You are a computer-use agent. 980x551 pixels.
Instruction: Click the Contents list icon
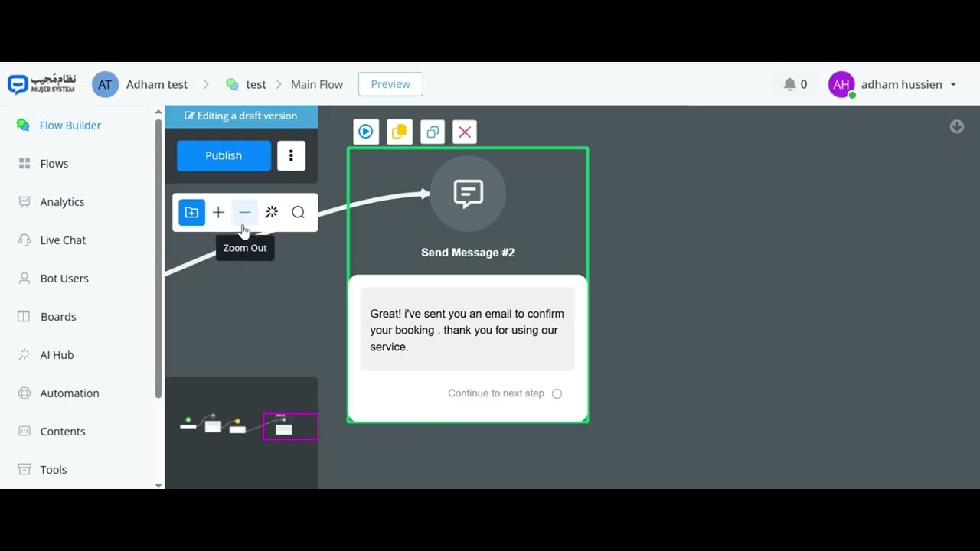click(x=24, y=432)
